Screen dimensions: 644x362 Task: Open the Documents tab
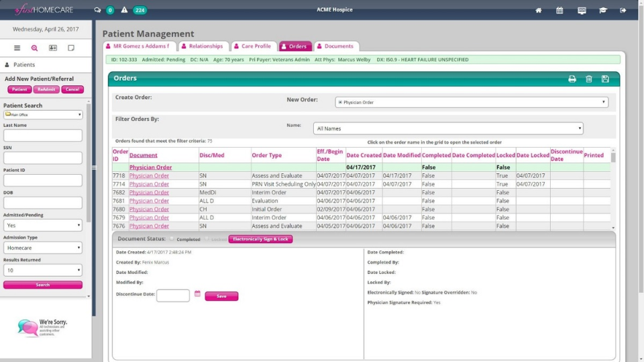tap(335, 46)
